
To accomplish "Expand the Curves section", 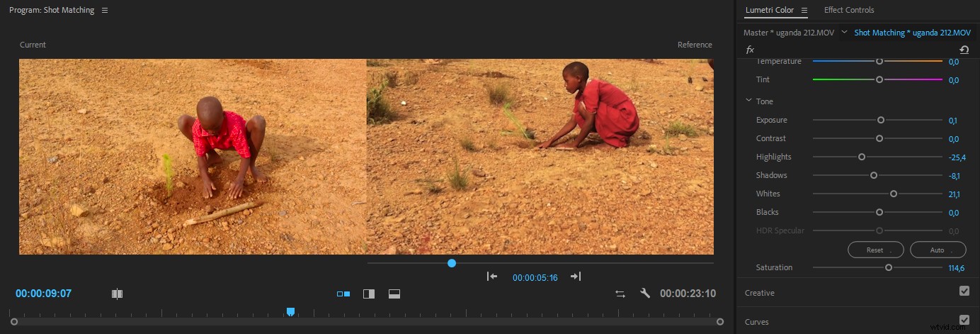I will [x=757, y=322].
